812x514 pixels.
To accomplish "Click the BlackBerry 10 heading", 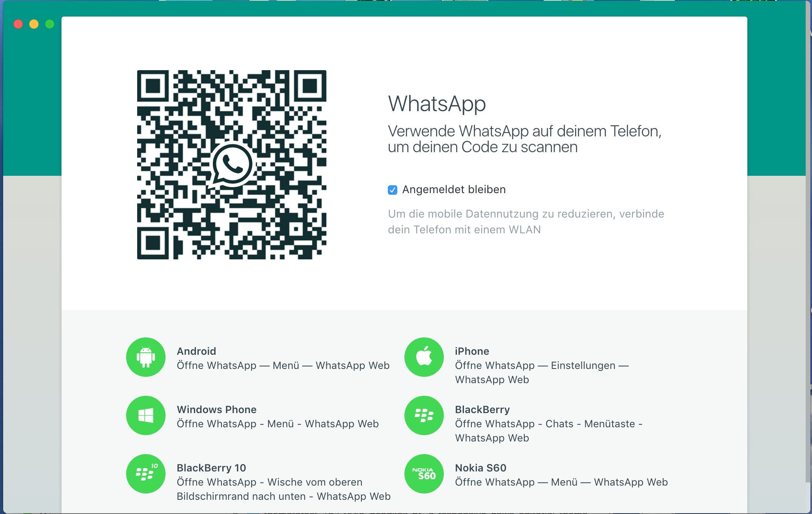I will pos(211,468).
